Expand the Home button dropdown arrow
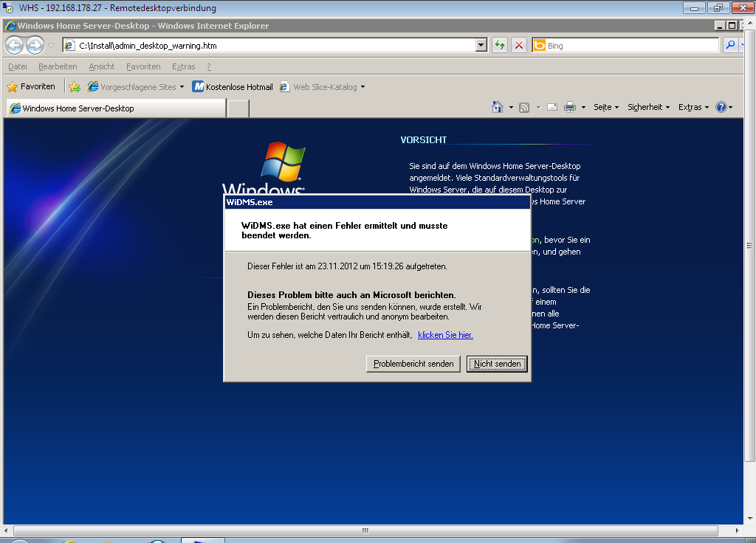This screenshot has width=756, height=543. pyautogui.click(x=511, y=108)
